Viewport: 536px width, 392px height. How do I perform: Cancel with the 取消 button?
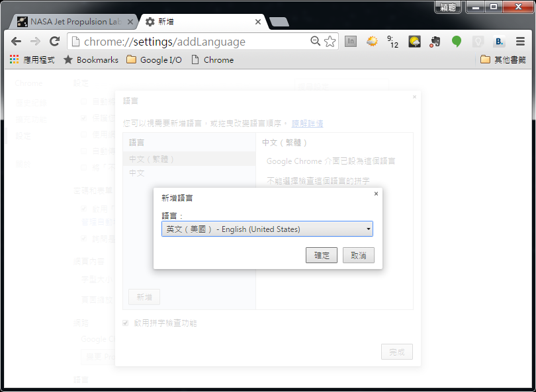[x=359, y=255]
